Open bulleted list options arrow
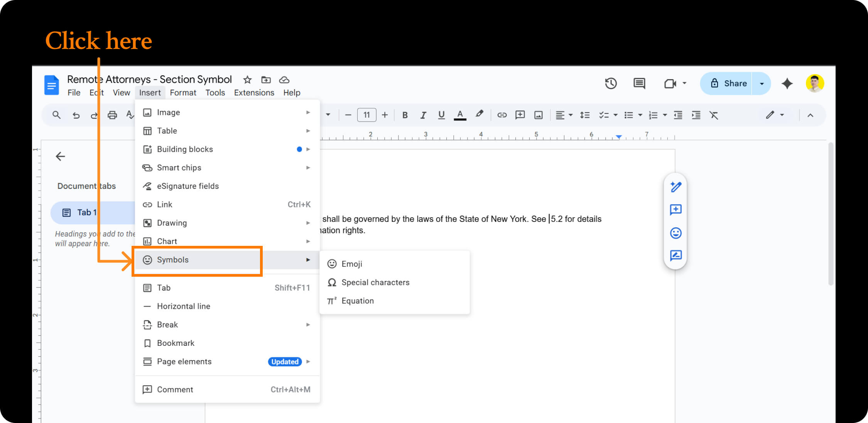This screenshot has height=423, width=868. coord(640,115)
